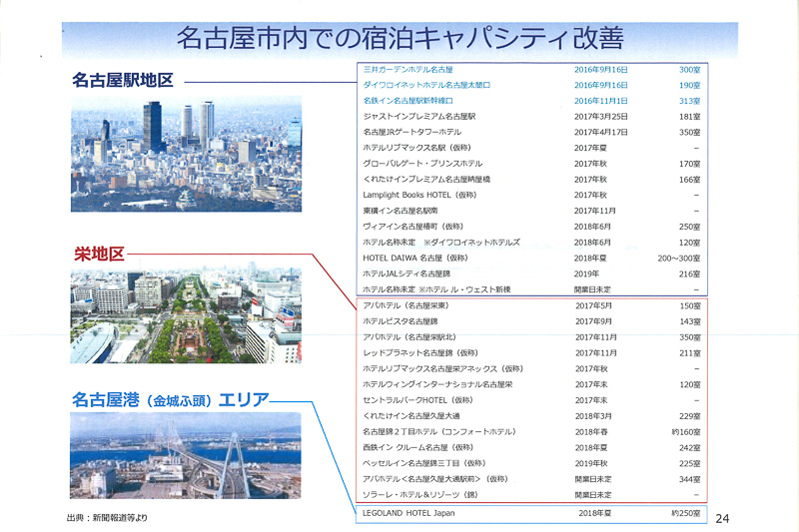Select HOTEL DAIWA 名古屋（仮称）

415,259
